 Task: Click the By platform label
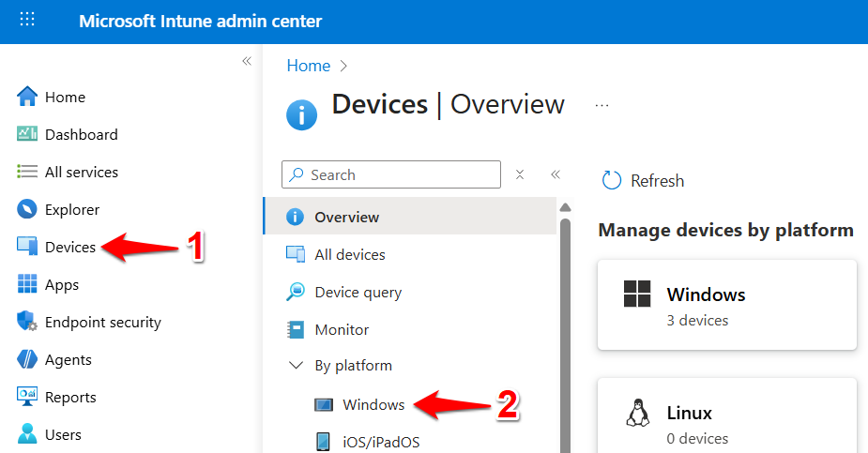coord(353,366)
